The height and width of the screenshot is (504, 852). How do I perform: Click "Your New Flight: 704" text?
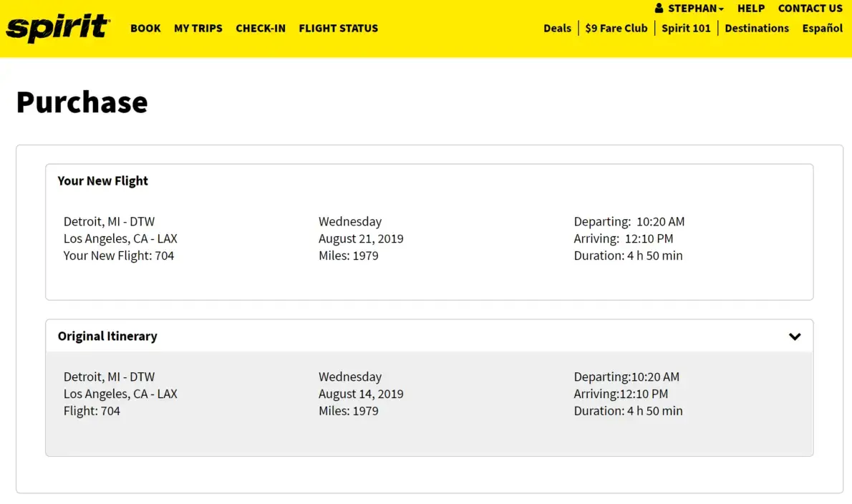pos(118,256)
